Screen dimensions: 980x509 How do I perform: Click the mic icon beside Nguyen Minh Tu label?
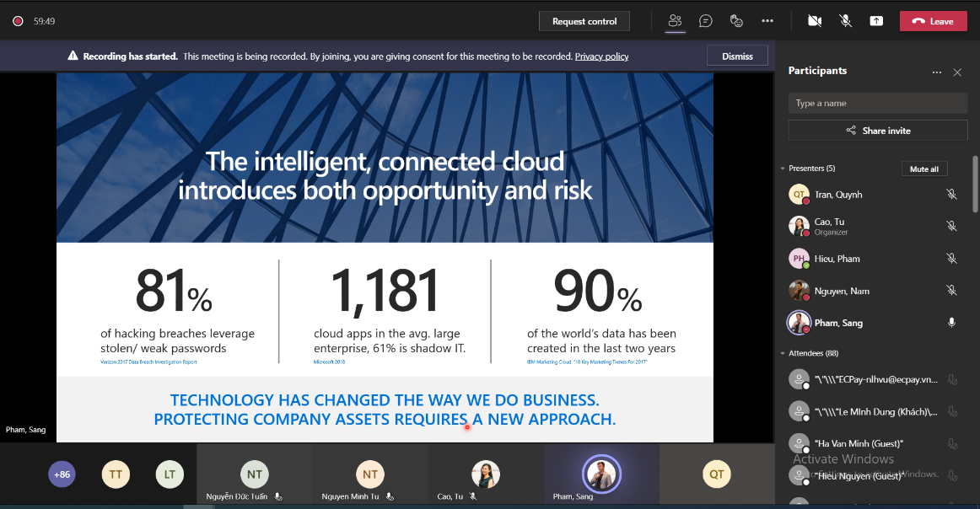coord(390,496)
